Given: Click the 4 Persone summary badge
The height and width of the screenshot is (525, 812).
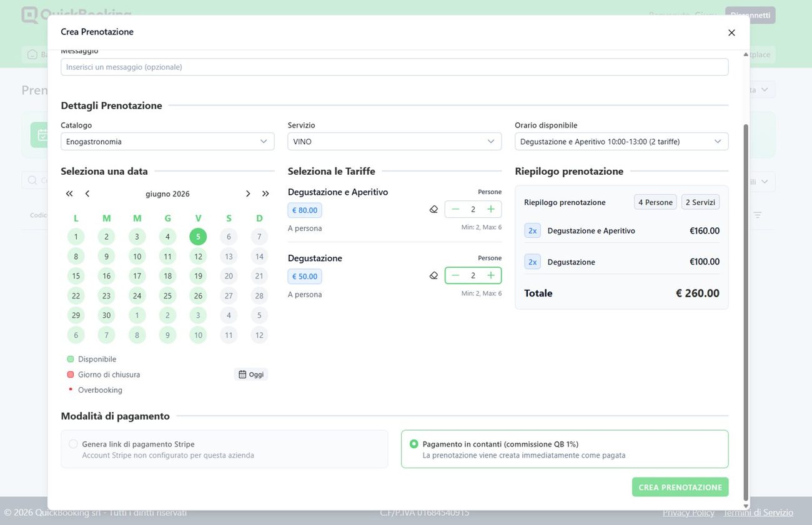Looking at the screenshot, I should coord(655,202).
